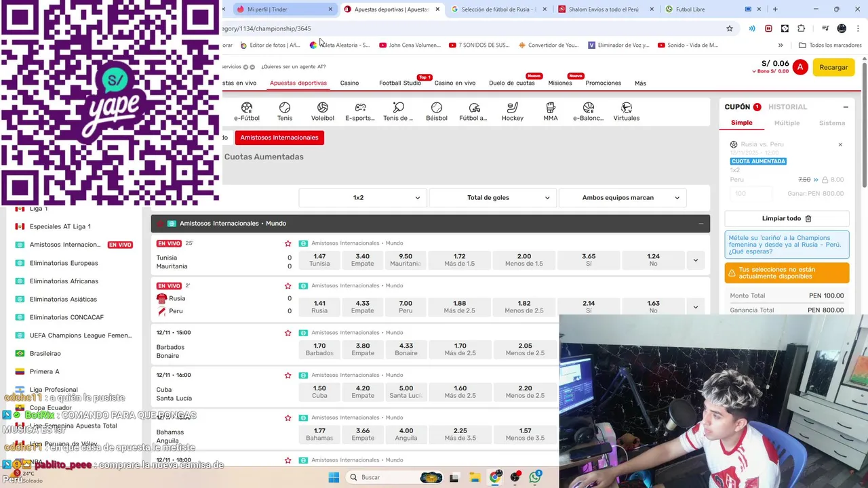Viewport: 868px width, 488px height.
Task: Click the Windows Start button
Action: [334, 477]
